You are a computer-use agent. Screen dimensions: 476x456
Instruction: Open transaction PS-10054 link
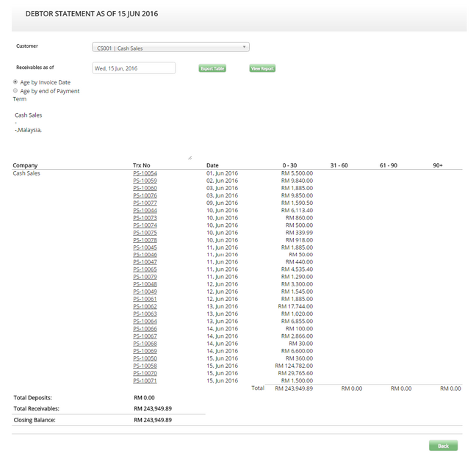pos(145,173)
